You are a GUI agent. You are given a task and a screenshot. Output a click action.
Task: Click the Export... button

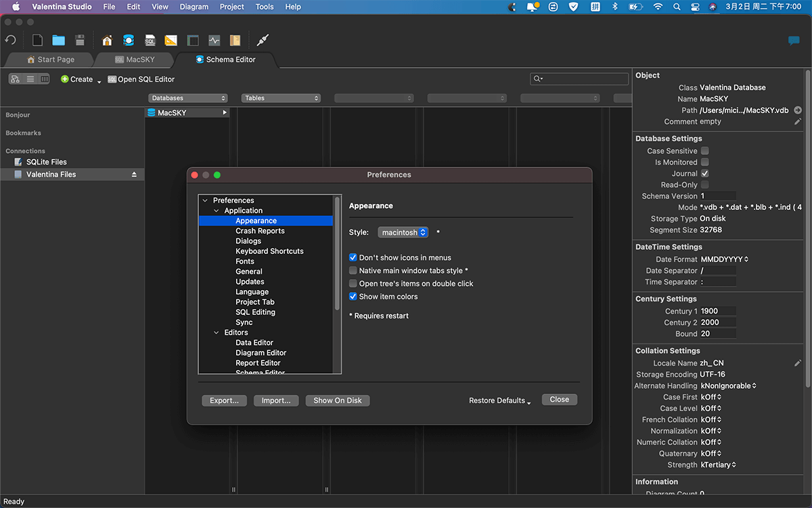pos(224,401)
